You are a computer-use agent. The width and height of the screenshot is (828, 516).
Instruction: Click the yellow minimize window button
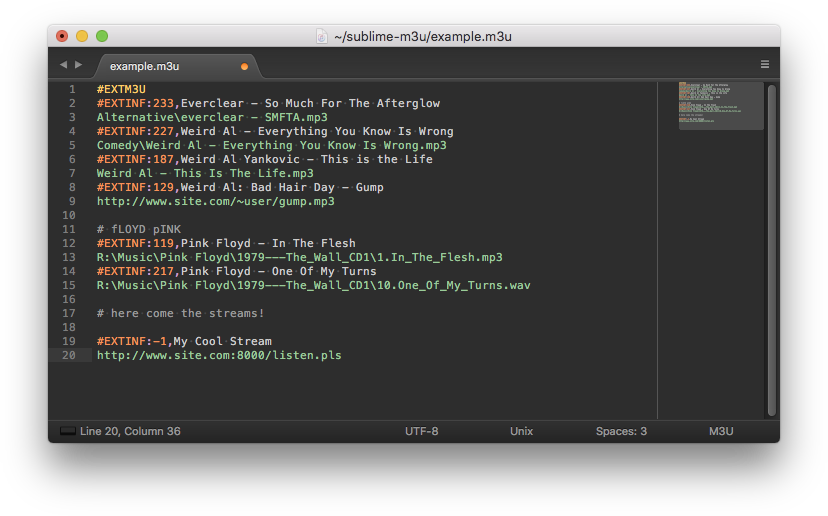(x=82, y=36)
